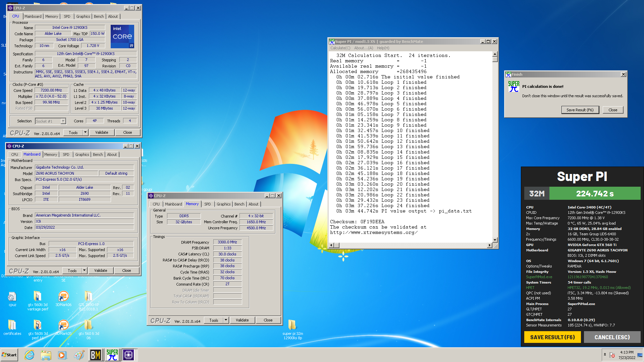Open Graphics tab in top CPU-Z window
Viewport: 644px width, 362px height.
point(83,16)
